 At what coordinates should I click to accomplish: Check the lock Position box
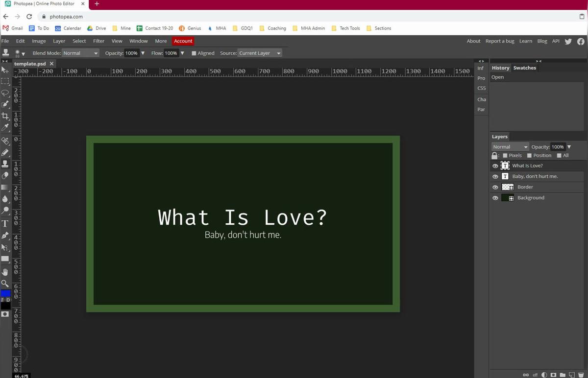point(529,156)
